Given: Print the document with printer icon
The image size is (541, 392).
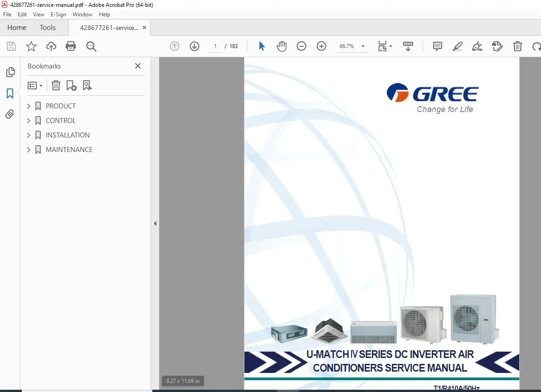Looking at the screenshot, I should click(71, 46).
